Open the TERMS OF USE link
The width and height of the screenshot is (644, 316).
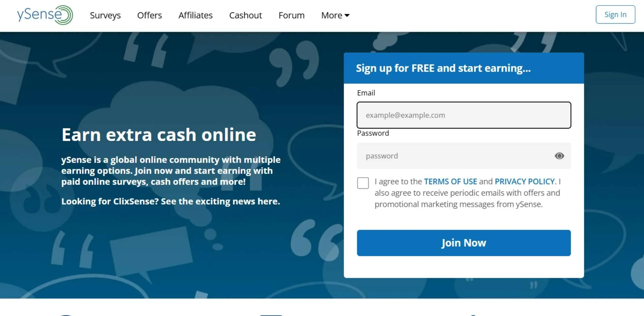click(451, 182)
